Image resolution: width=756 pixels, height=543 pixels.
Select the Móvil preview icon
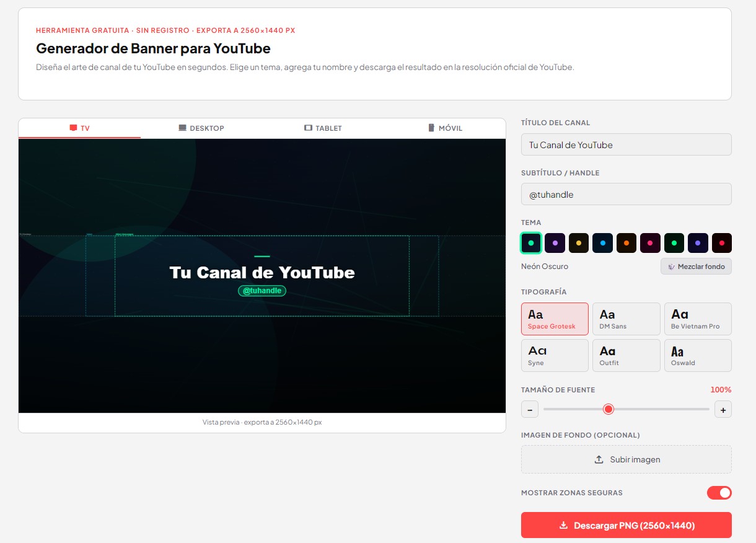[432, 128]
